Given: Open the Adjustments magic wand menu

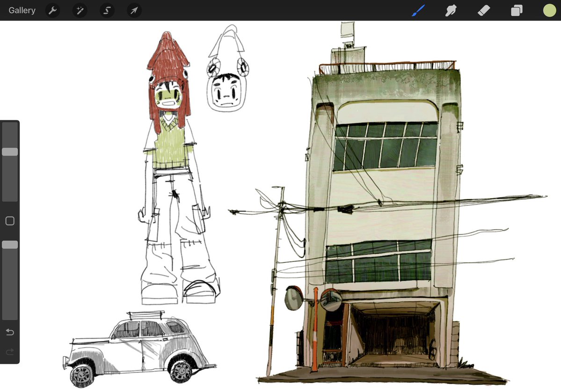Looking at the screenshot, I should click(80, 10).
